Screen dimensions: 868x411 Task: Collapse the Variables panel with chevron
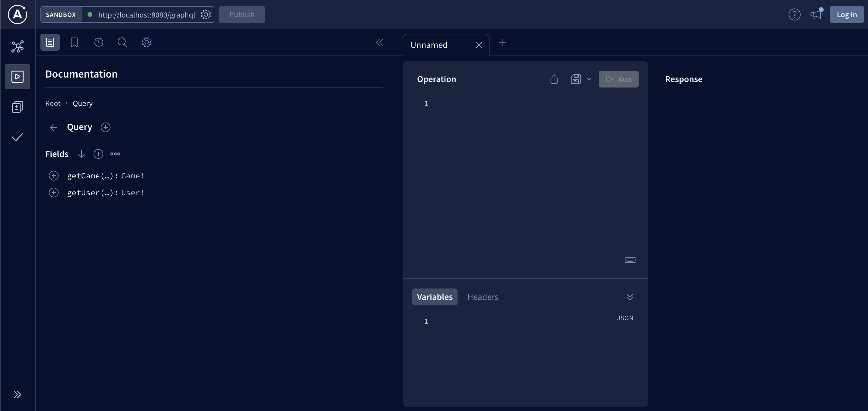point(630,297)
